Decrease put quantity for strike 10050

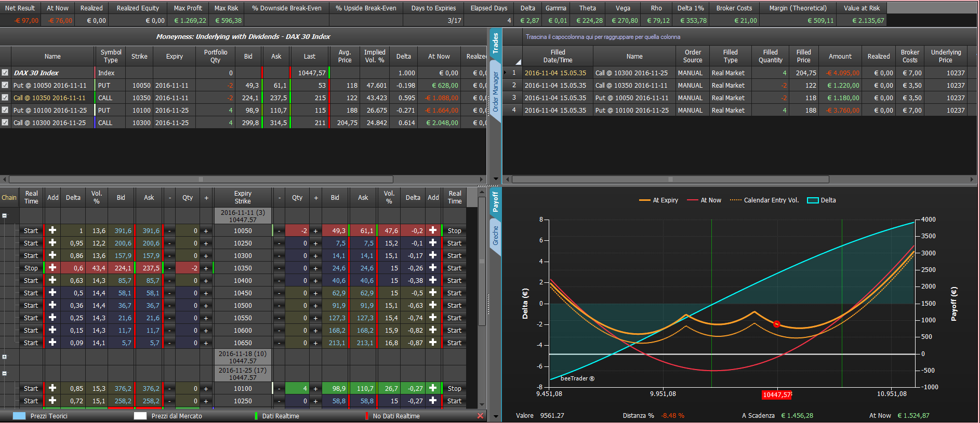(x=279, y=231)
